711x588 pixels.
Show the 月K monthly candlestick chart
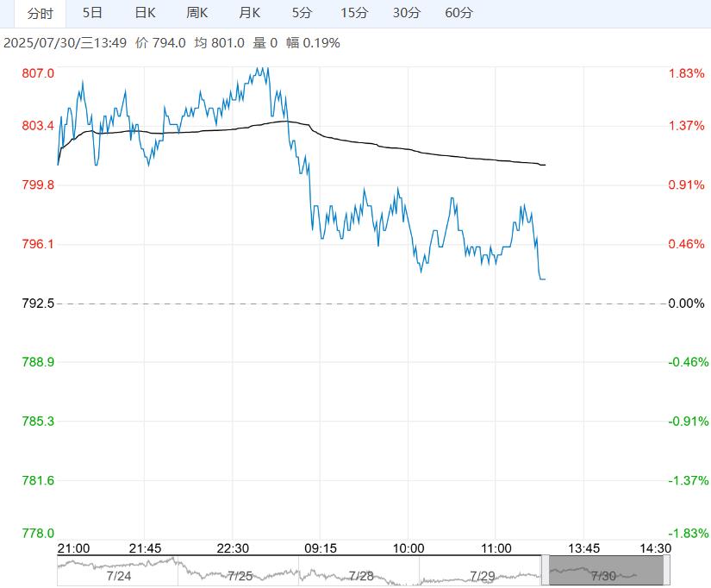[250, 13]
